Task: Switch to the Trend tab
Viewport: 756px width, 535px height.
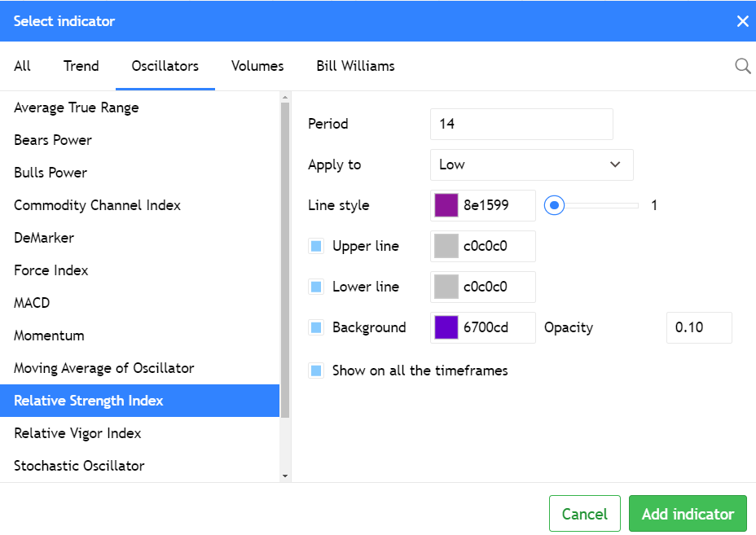Action: tap(81, 66)
